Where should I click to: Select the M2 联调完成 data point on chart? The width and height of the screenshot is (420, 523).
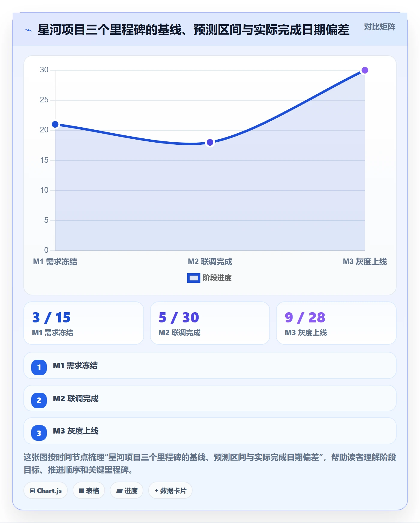[210, 142]
